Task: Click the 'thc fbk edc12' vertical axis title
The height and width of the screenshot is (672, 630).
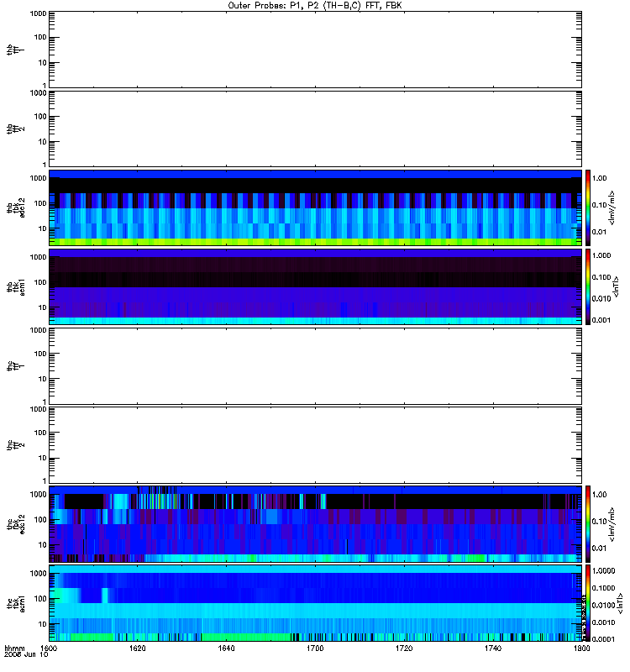Action: point(16,523)
